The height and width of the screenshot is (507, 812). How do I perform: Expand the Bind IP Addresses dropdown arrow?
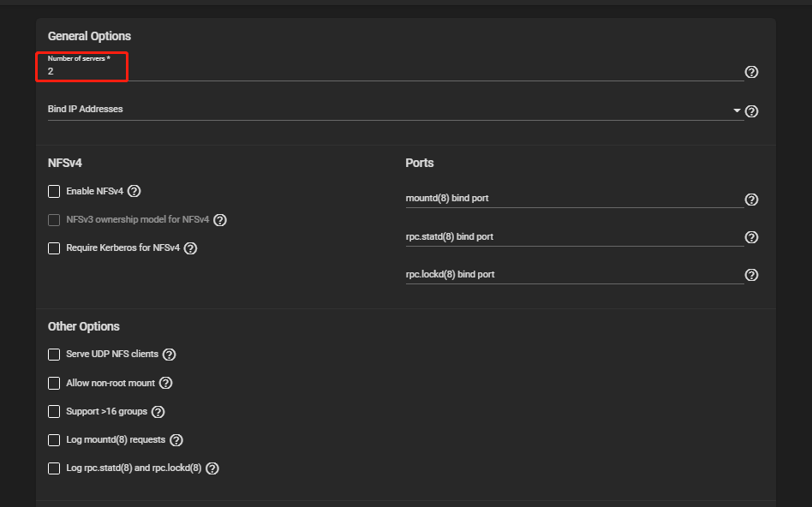737,110
